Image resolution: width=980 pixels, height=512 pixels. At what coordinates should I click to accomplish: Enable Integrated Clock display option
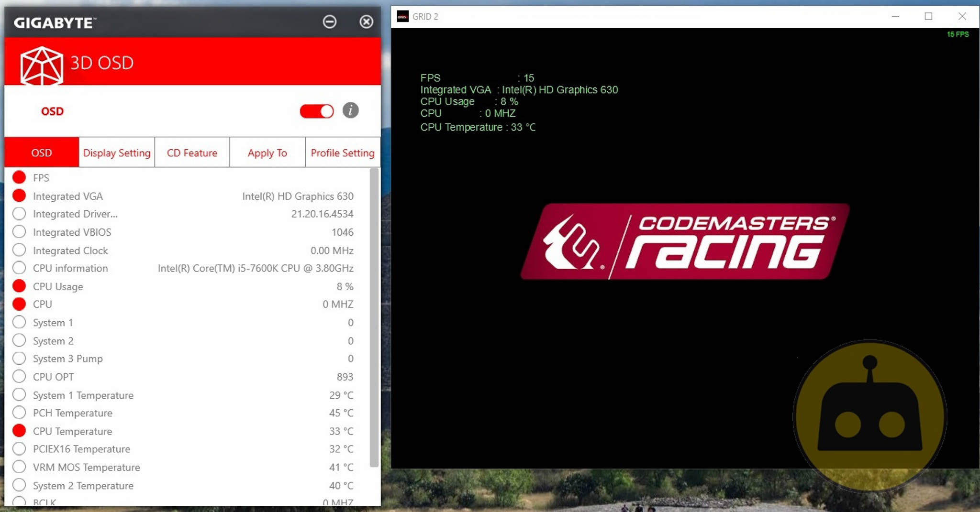click(19, 250)
